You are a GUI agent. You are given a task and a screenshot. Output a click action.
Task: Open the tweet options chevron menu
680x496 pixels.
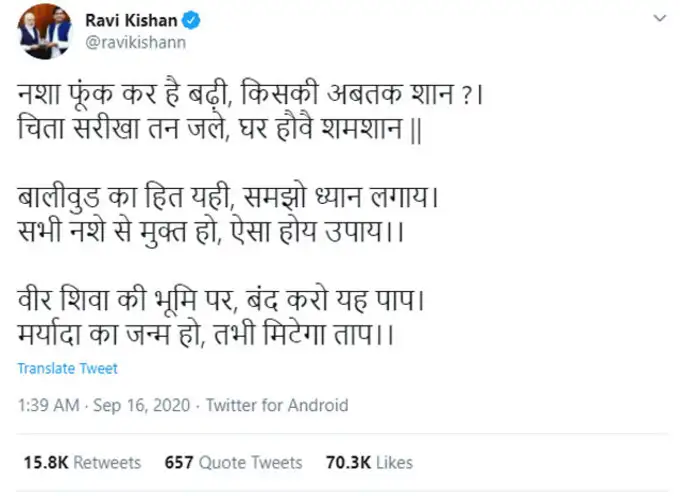657,21
